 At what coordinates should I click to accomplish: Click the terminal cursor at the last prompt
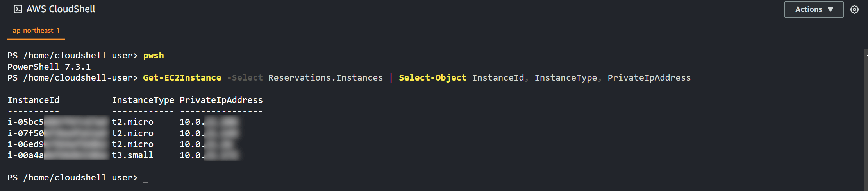click(x=146, y=177)
